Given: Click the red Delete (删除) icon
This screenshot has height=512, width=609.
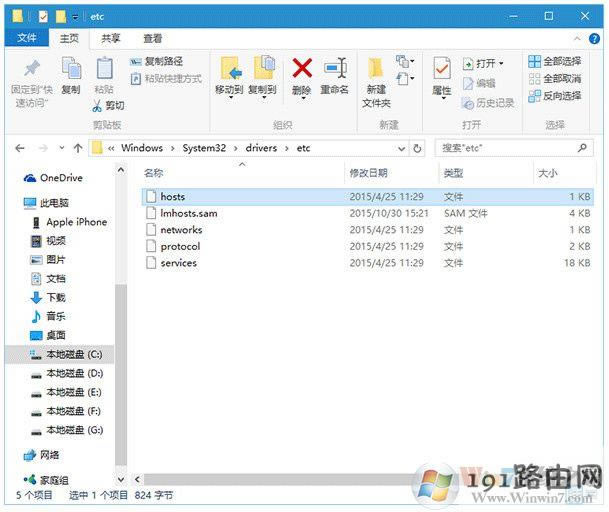Looking at the screenshot, I should pyautogui.click(x=301, y=69).
